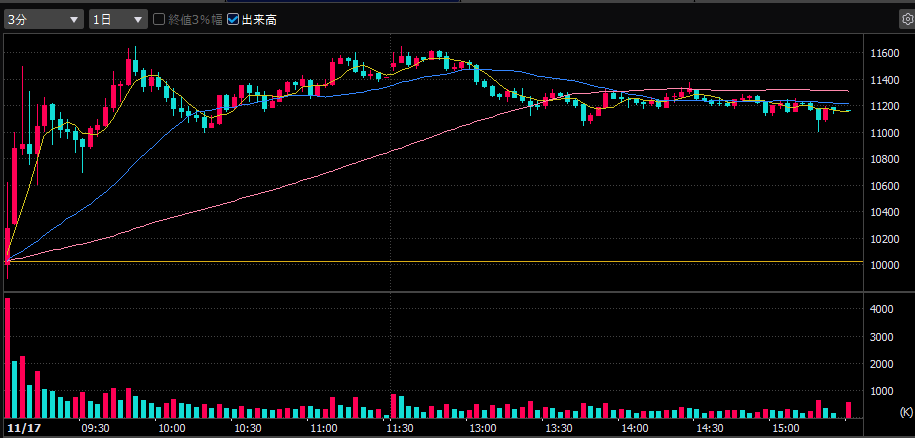Image resolution: width=915 pixels, height=438 pixels.
Task: Enable the 終値3%幅 checkbox
Action: pos(159,19)
